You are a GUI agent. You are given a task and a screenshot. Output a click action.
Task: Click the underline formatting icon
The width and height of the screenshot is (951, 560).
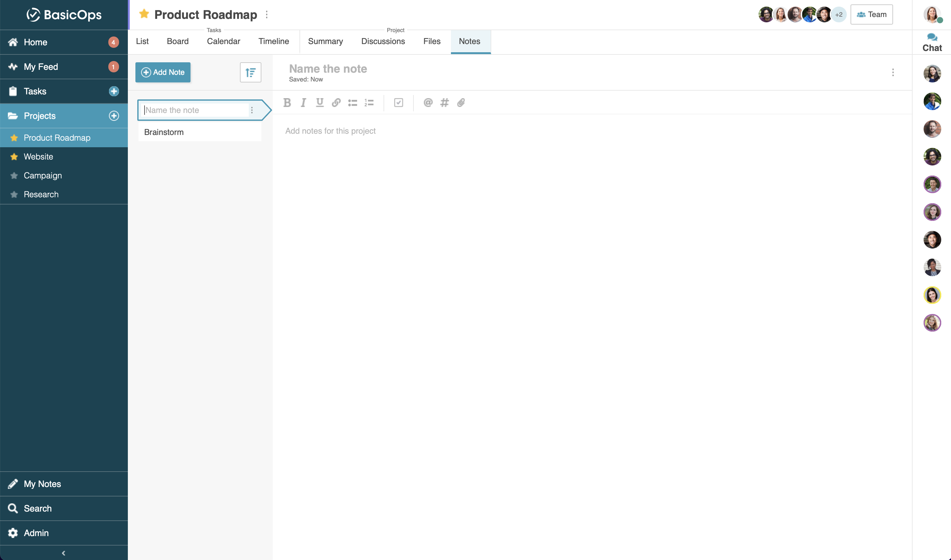(320, 103)
